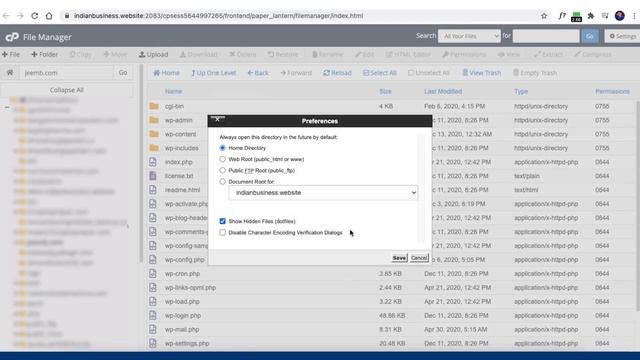Click the file list vertical scrollbar
Viewport: 640px width, 360px height.
pyautogui.click(x=638, y=206)
